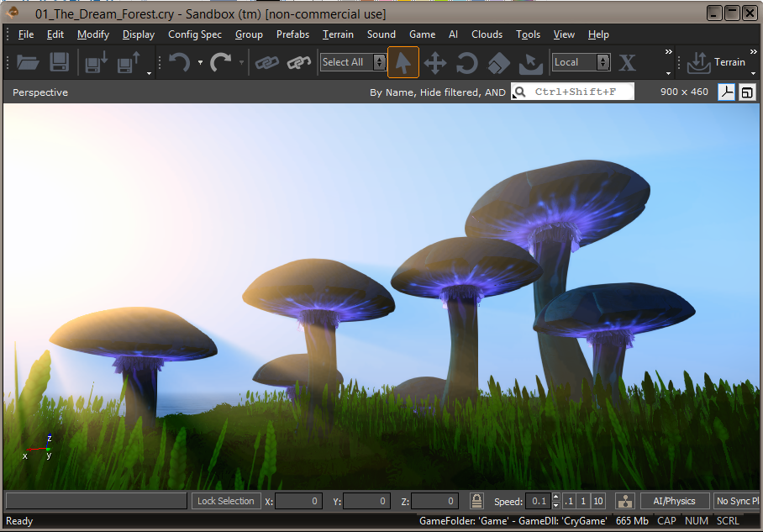The height and width of the screenshot is (532, 763).
Task: Activate the Move tool with crossed arrows
Action: (x=435, y=63)
